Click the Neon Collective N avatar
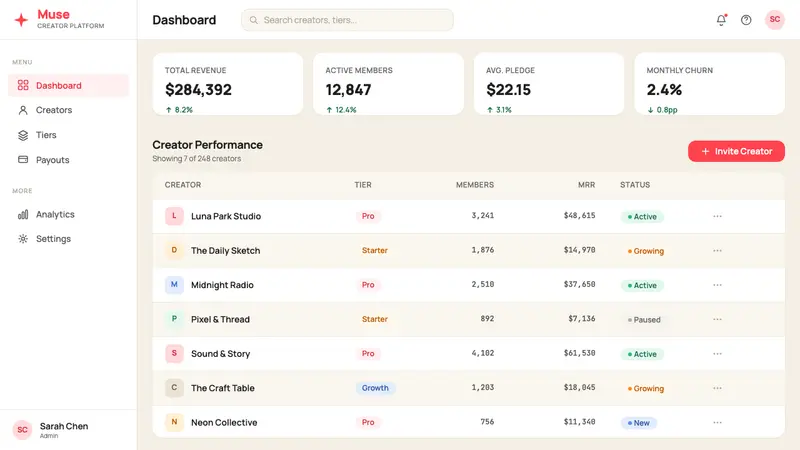 click(174, 422)
